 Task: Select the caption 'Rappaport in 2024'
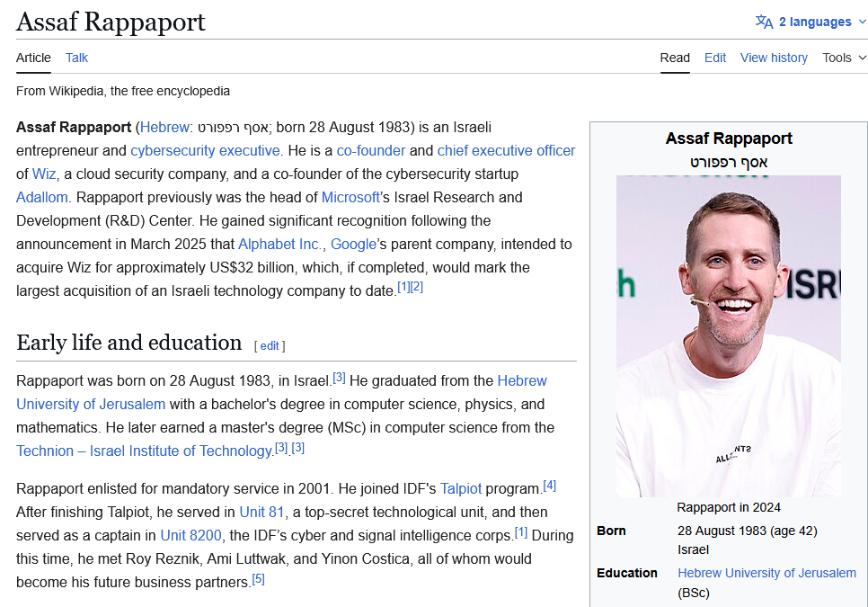(729, 507)
